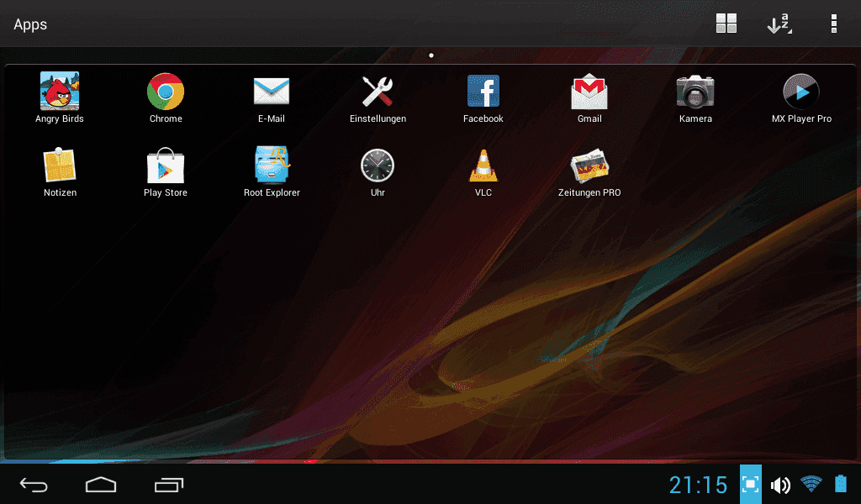
Task: Tap the Wi-Fi status icon
Action: (x=811, y=484)
